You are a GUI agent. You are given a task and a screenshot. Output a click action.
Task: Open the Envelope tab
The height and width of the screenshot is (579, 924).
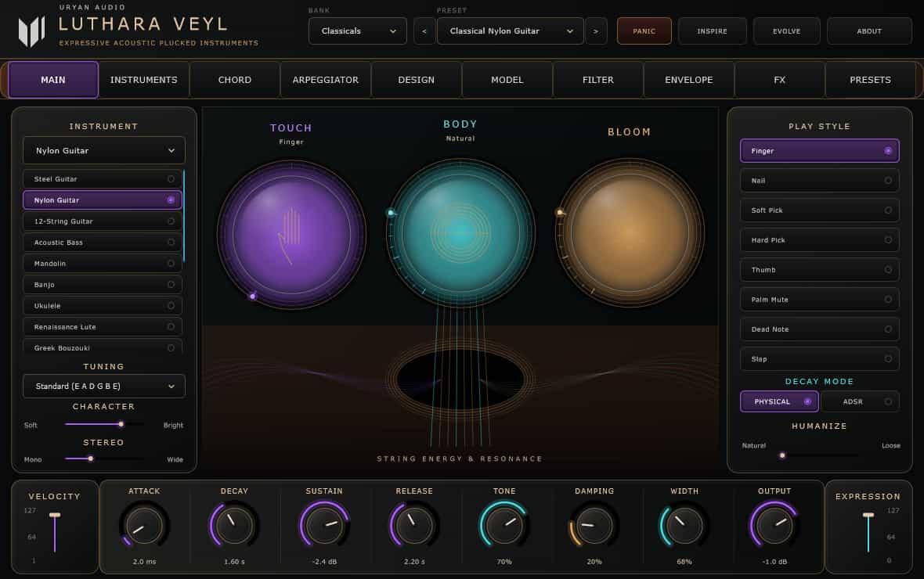688,80
